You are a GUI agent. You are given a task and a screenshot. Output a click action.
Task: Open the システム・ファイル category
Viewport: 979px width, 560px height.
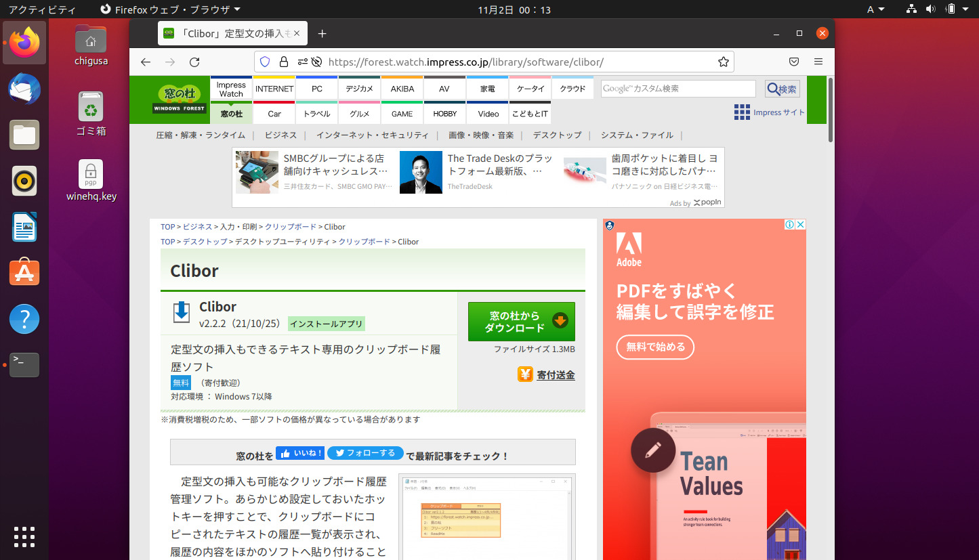click(637, 135)
